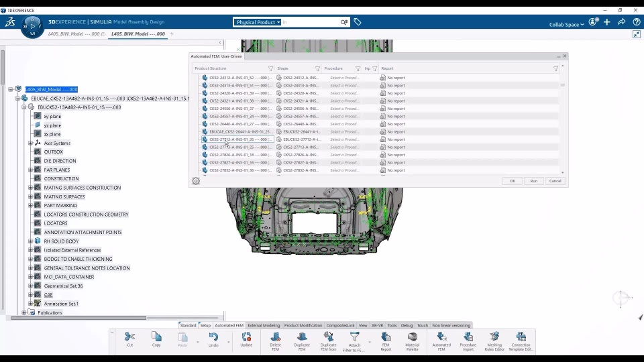
Task: Switch to the External Modeling tab
Action: click(x=264, y=326)
